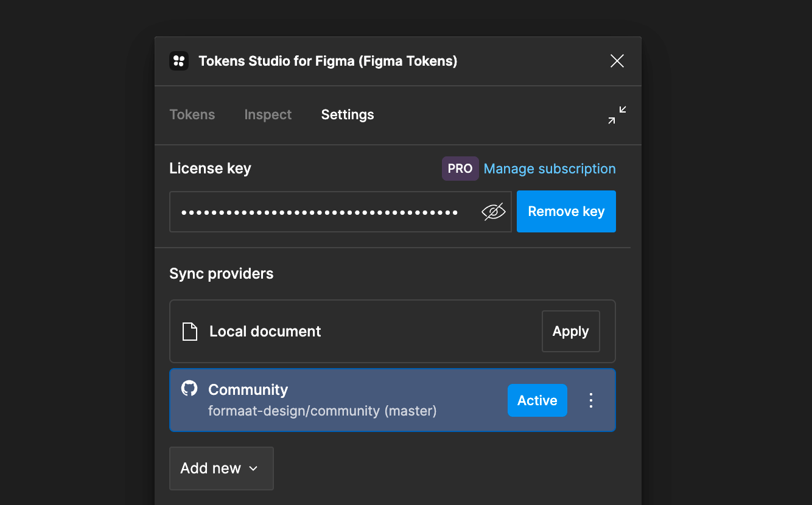Open the Manage subscription link
The image size is (812, 505).
[550, 169]
